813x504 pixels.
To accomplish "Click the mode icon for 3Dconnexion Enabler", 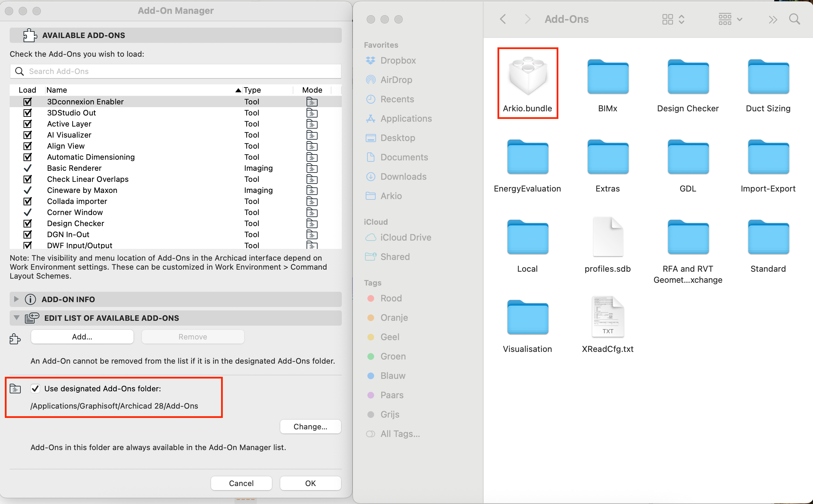I will [312, 102].
